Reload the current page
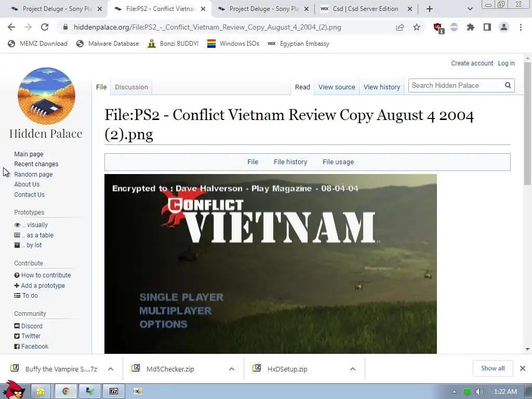 point(45,27)
